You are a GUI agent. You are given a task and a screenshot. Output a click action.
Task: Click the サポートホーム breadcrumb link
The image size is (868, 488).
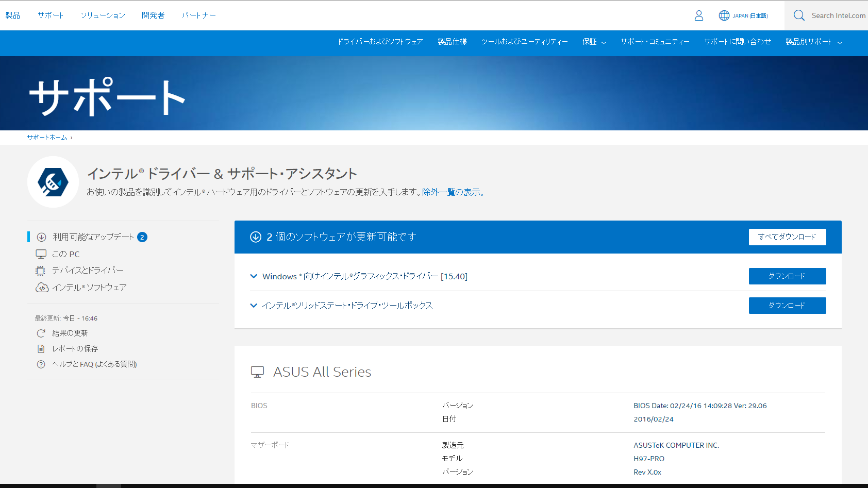tap(47, 138)
